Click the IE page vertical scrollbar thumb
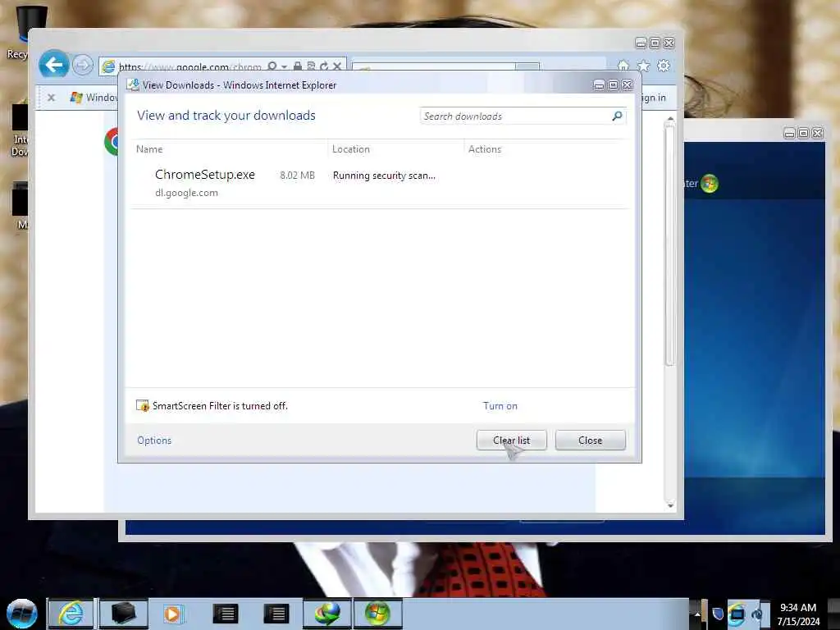Image resolution: width=840 pixels, height=630 pixels. pyautogui.click(x=670, y=244)
